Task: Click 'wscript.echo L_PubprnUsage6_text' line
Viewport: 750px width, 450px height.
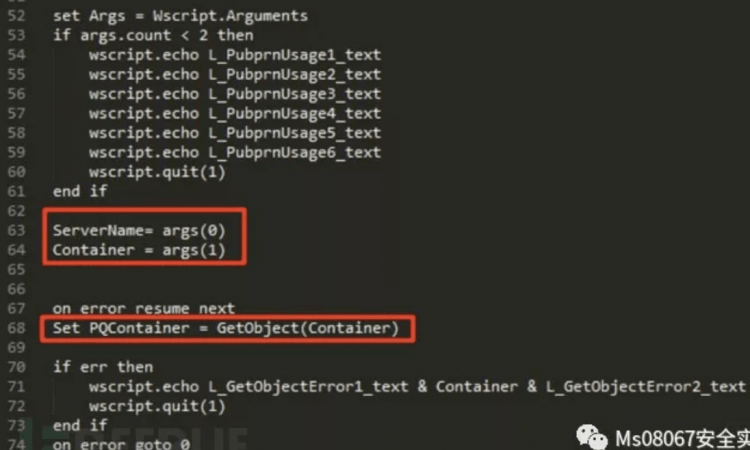Action: click(235, 153)
